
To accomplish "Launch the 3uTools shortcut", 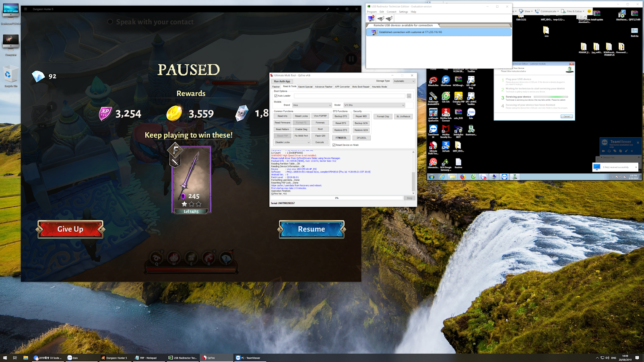I will [x=446, y=147].
